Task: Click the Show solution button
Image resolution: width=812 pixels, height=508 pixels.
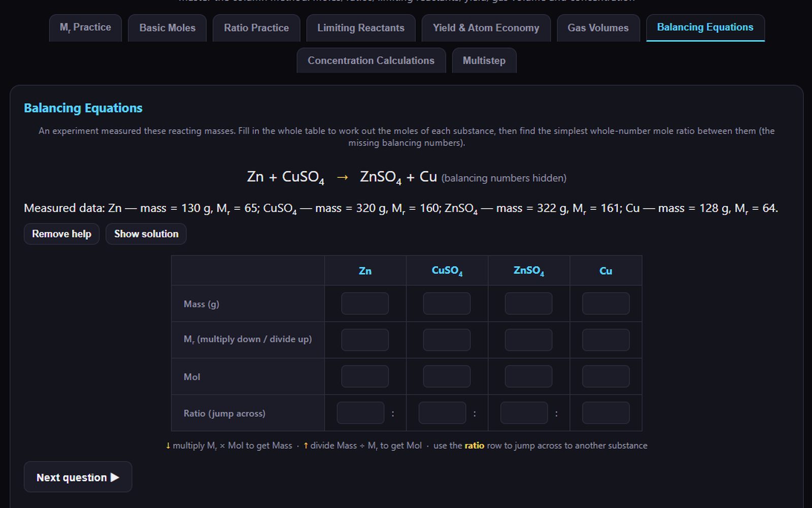Action: (146, 234)
